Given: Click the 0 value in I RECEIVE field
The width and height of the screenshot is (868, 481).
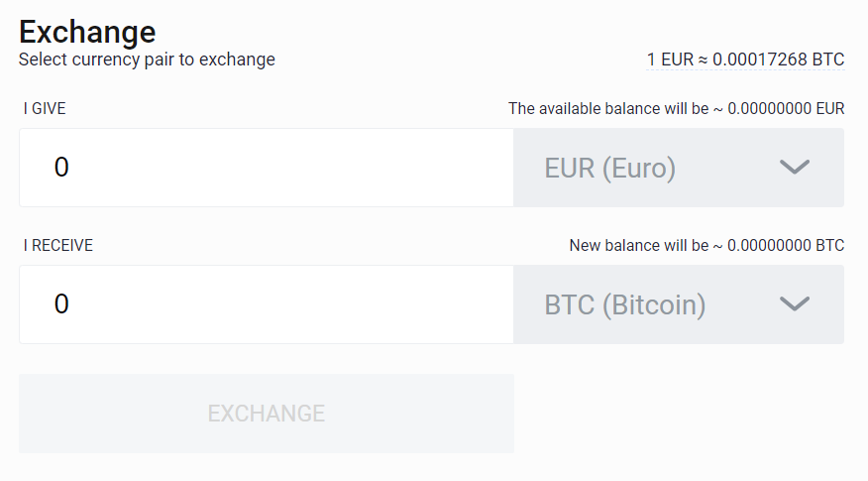Looking at the screenshot, I should [x=61, y=304].
